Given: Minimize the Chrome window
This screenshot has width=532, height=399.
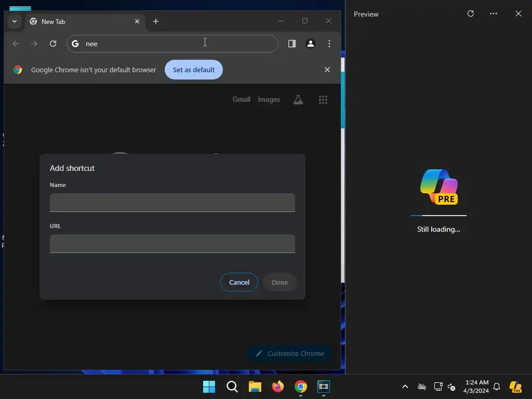Looking at the screenshot, I should click(281, 21).
